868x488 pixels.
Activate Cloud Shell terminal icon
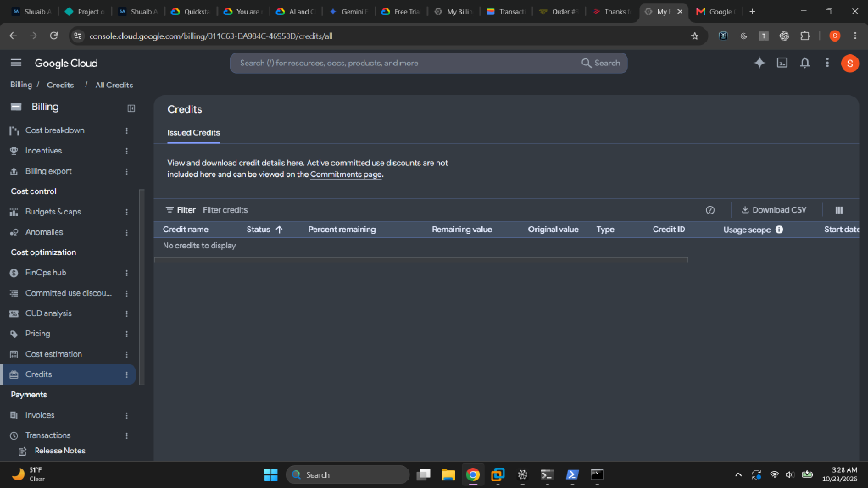[782, 63]
